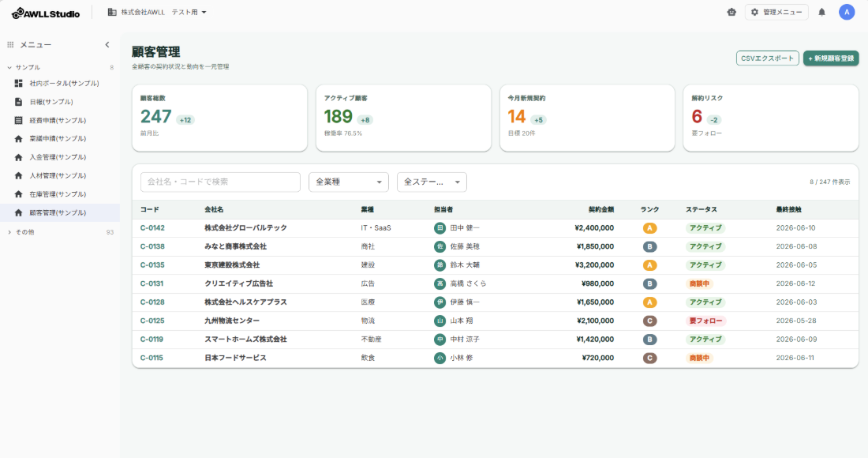Click the 解約リスク 6 summary card
The height and width of the screenshot is (458, 868).
(771, 118)
